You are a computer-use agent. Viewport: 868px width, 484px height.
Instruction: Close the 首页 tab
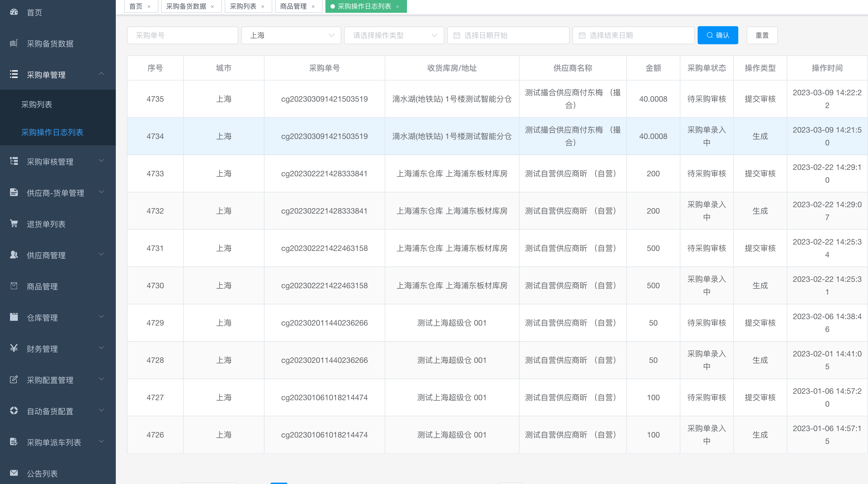click(149, 6)
